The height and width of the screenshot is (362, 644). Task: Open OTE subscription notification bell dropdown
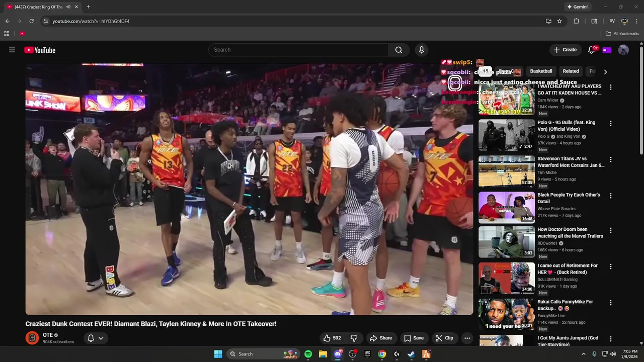point(95,338)
